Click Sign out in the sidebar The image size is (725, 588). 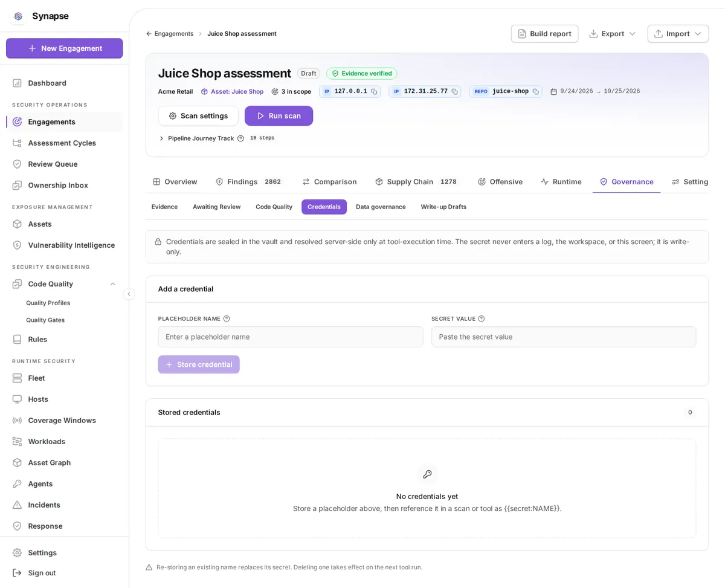click(x=65, y=573)
